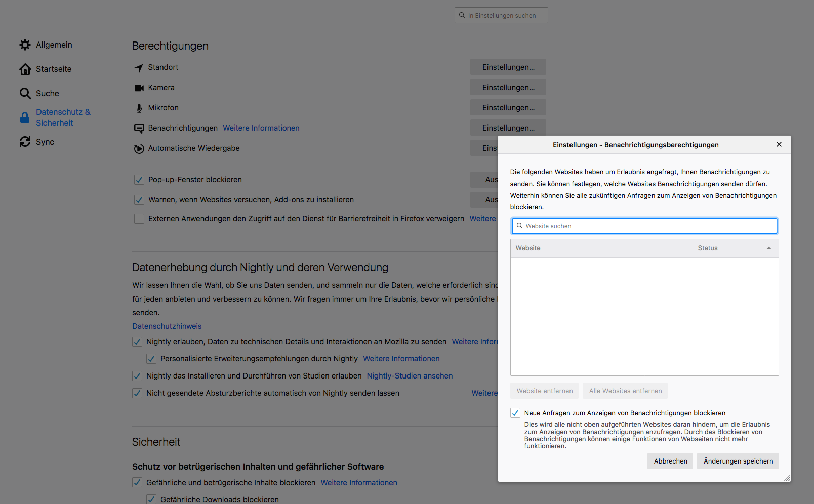Viewport: 814px width, 504px height.
Task: Click the Website suchen search field
Action: coord(644,226)
